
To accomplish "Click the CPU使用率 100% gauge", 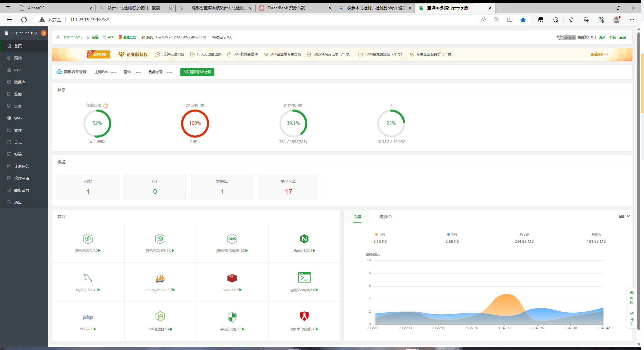I will pyautogui.click(x=195, y=124).
